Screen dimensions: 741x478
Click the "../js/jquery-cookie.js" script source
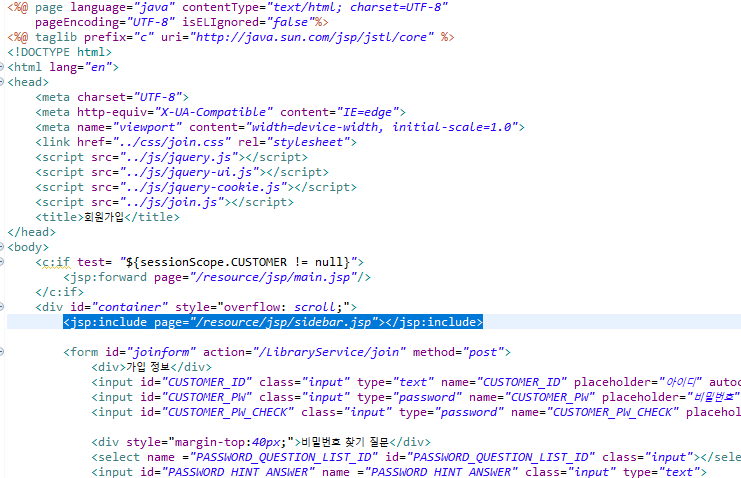(203, 187)
